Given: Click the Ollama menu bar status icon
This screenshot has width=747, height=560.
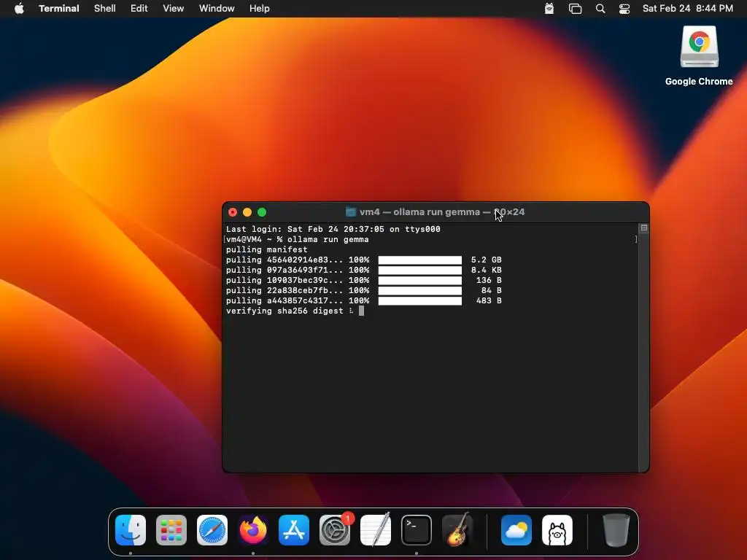Looking at the screenshot, I should pyautogui.click(x=549, y=9).
